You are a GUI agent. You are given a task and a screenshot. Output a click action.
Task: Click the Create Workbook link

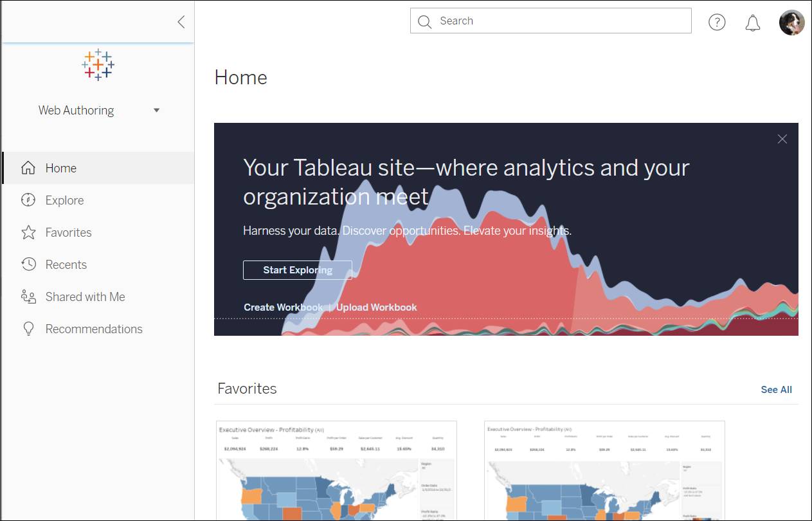283,307
